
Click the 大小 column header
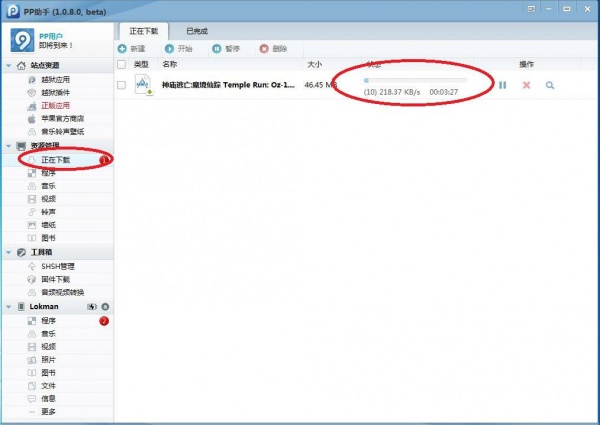(315, 64)
